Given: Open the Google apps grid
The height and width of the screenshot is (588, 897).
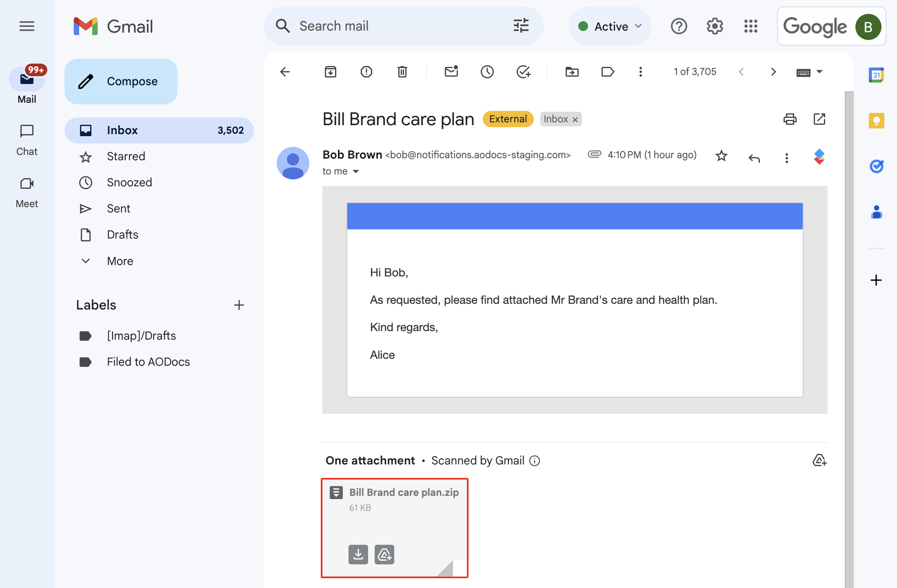Looking at the screenshot, I should tap(751, 27).
